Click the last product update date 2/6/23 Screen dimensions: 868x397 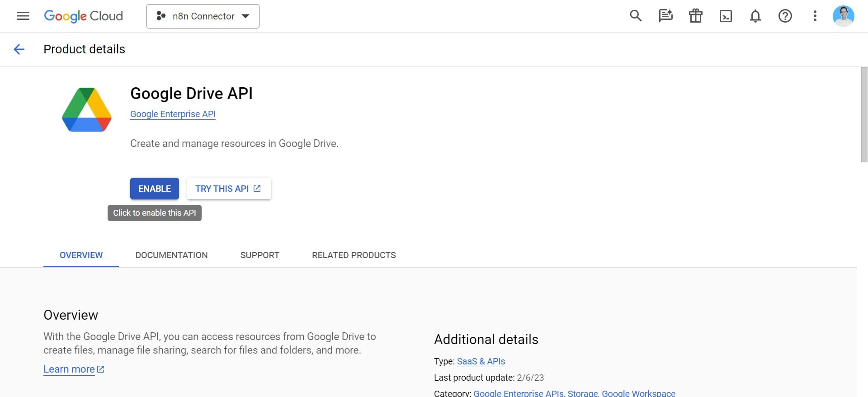[x=530, y=378]
